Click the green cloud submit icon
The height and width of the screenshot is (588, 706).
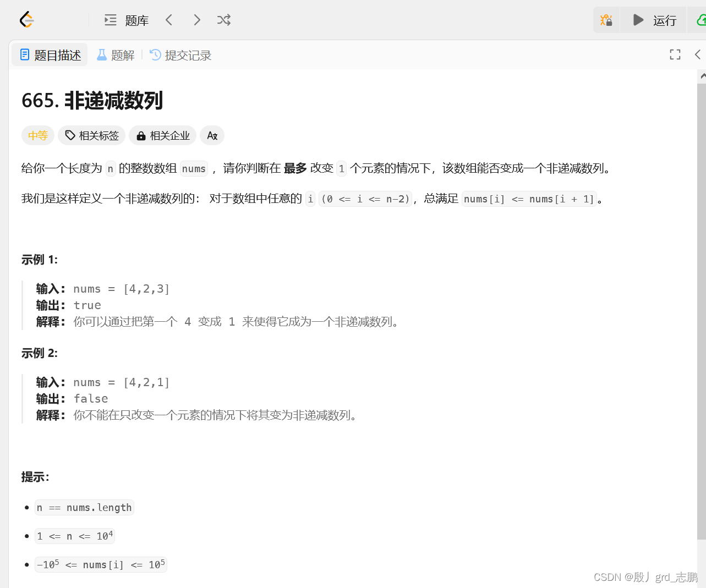coord(700,20)
